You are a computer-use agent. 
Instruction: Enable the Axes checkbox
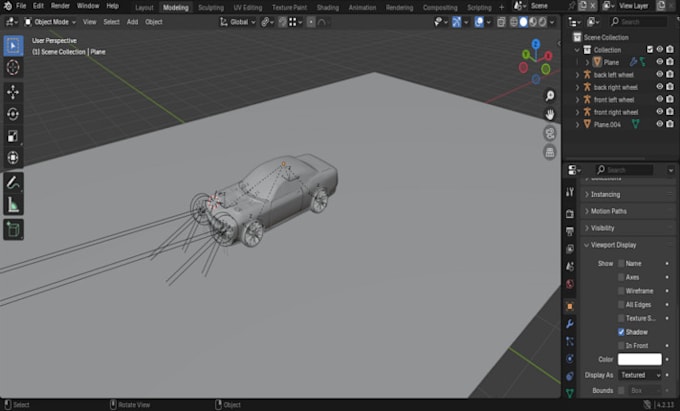(x=621, y=277)
